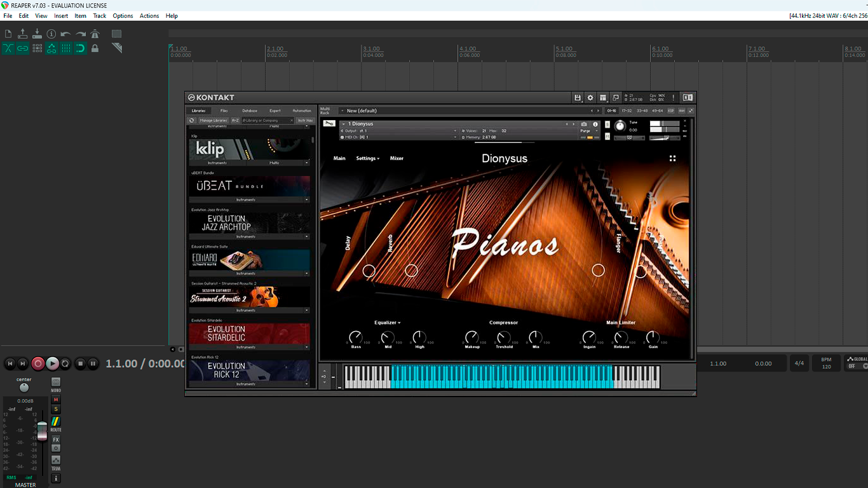Image resolution: width=868 pixels, height=488 pixels.
Task: Toggle the Delay effect circle
Action: (369, 271)
